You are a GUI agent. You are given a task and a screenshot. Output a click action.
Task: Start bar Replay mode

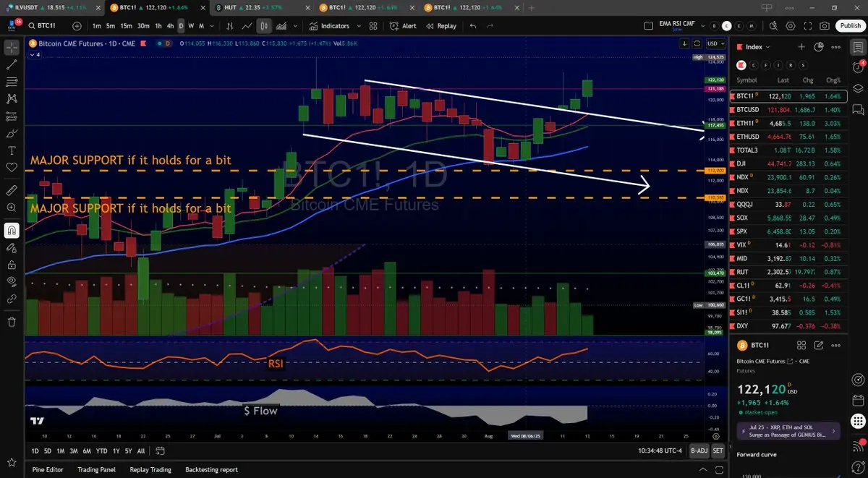441,26
